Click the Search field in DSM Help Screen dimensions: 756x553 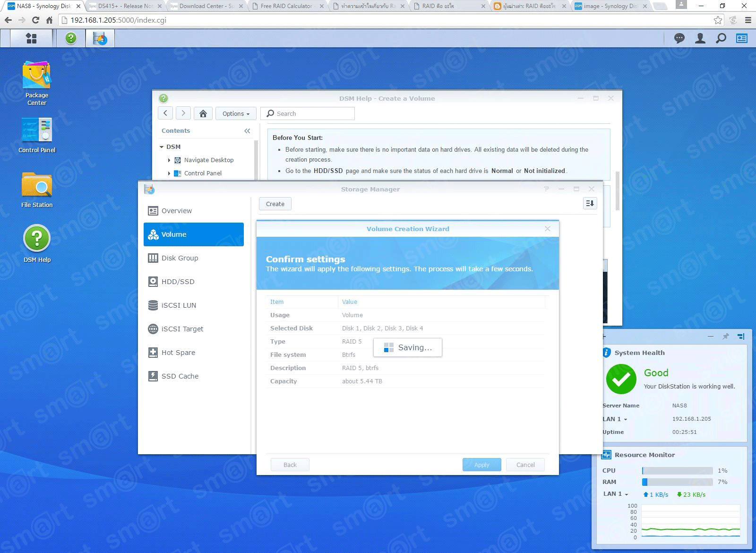coord(308,113)
